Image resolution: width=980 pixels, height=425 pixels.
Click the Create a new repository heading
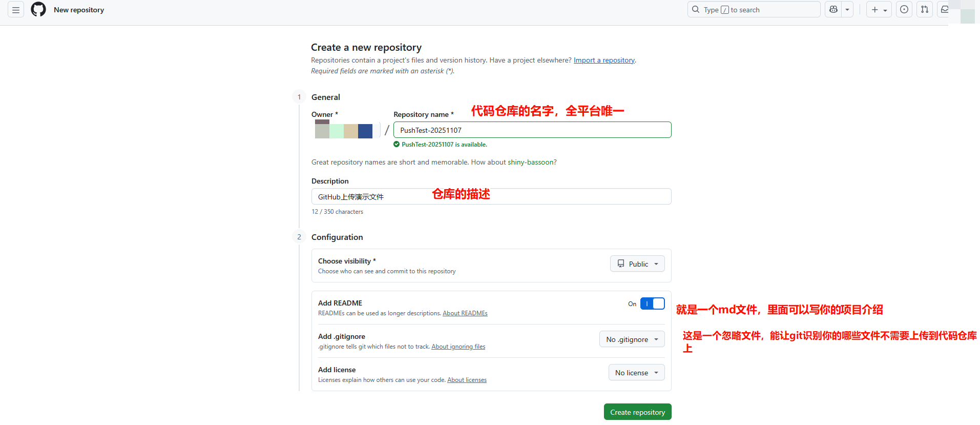click(366, 47)
